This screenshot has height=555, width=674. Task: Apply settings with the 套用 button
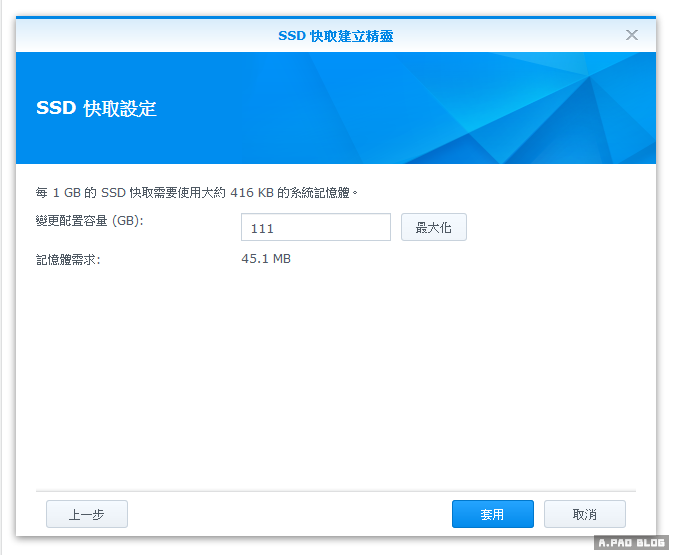492,514
